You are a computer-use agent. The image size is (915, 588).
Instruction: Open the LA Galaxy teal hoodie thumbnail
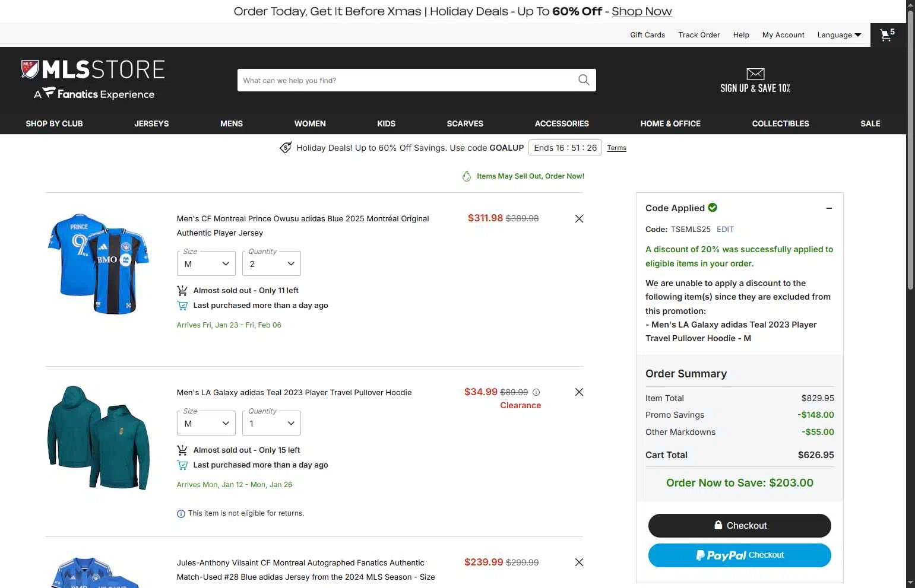click(x=99, y=437)
